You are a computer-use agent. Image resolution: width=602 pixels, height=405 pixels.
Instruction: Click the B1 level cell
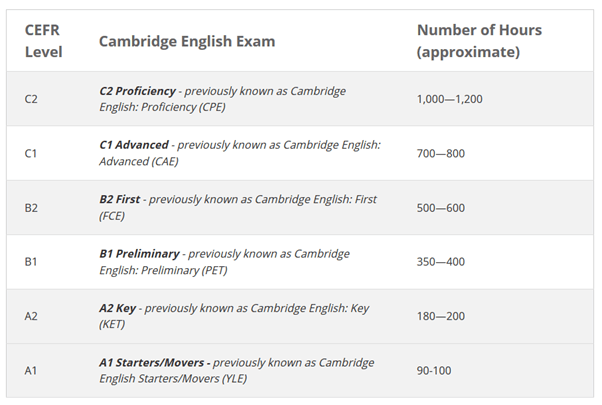coord(31,262)
